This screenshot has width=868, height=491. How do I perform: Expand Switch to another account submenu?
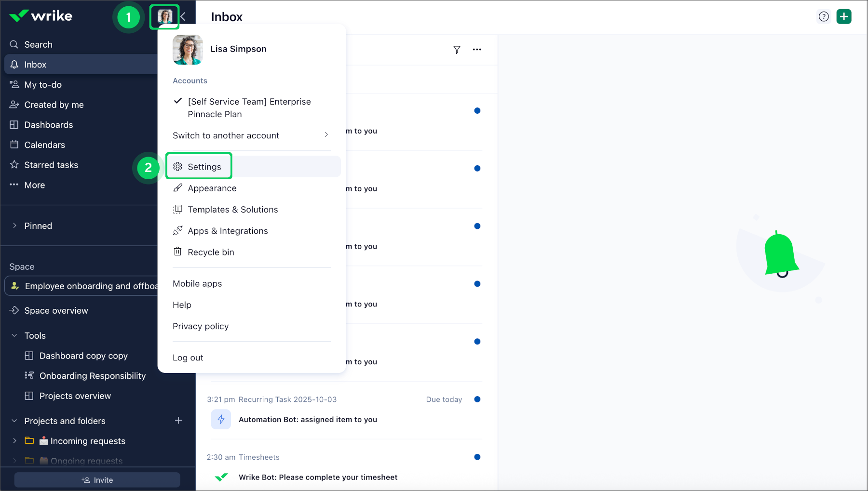coord(251,135)
